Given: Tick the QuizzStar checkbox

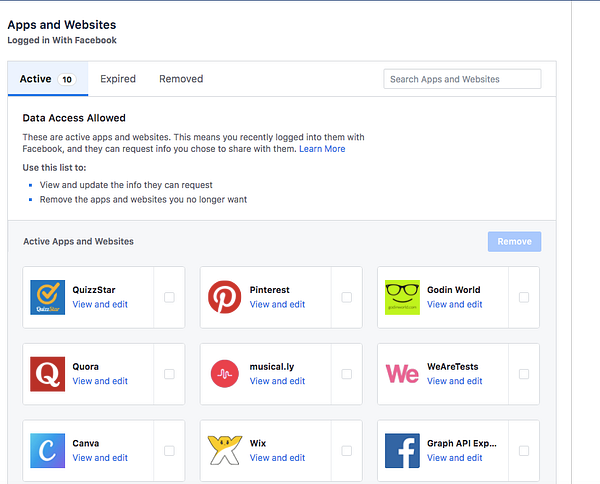Looking at the screenshot, I should pyautogui.click(x=169, y=297).
